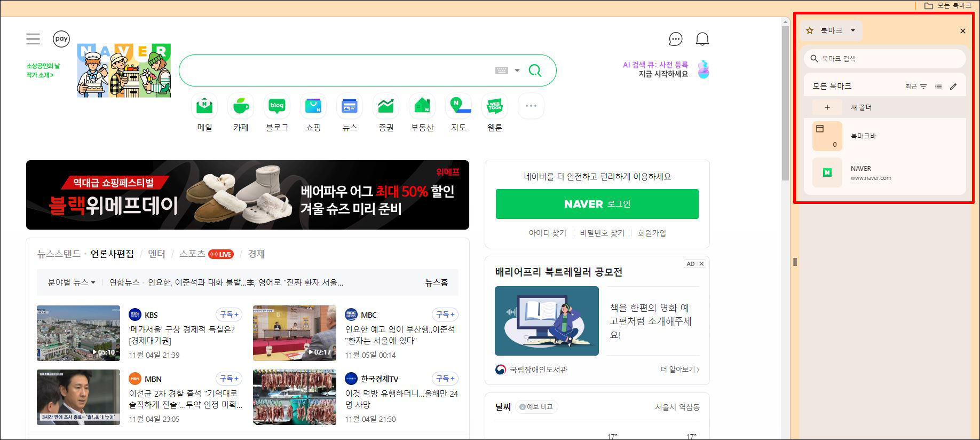Click the 아이디 찾기 link

[x=547, y=233]
